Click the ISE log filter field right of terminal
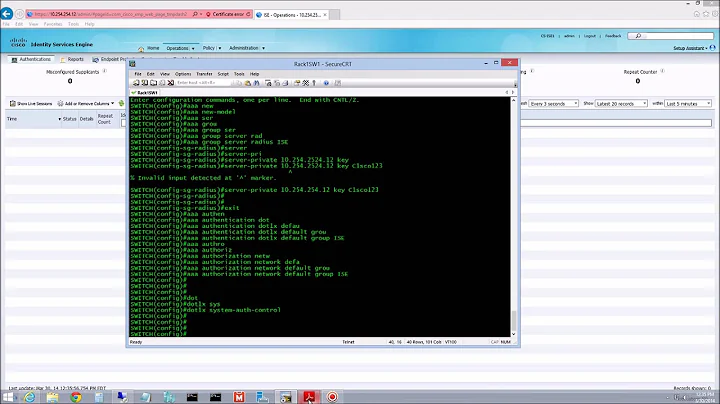 (616, 123)
